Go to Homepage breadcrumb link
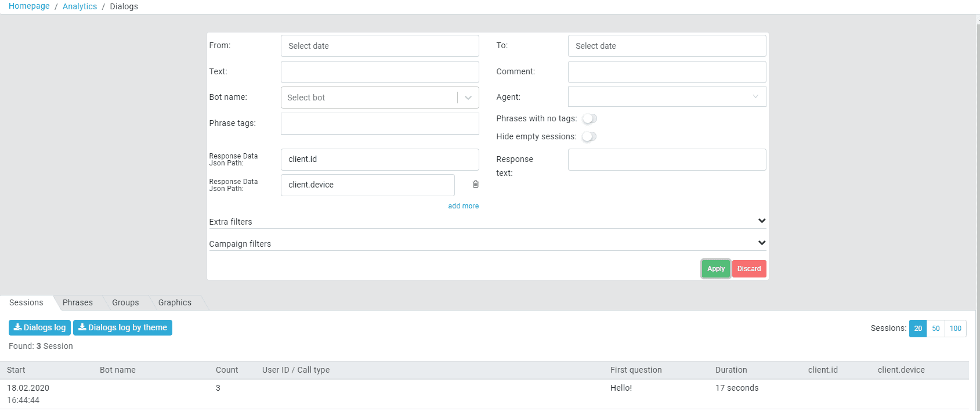The image size is (980, 411). (29, 6)
